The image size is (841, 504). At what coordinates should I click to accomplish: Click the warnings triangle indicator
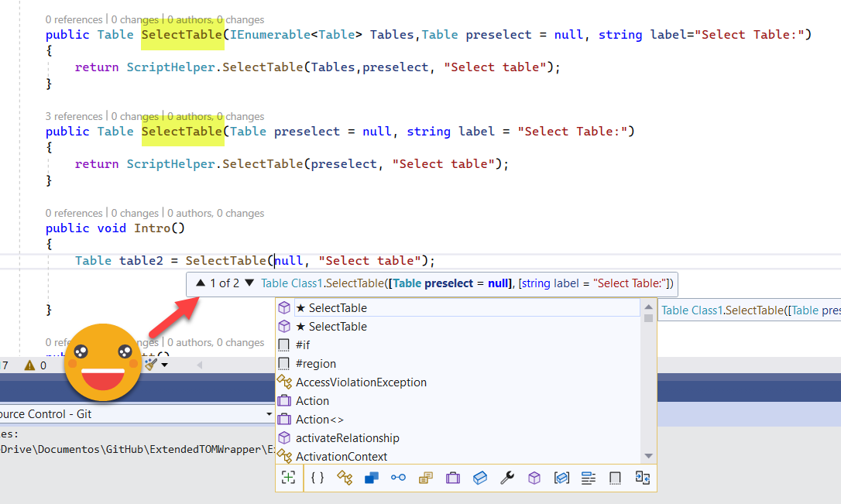[29, 365]
